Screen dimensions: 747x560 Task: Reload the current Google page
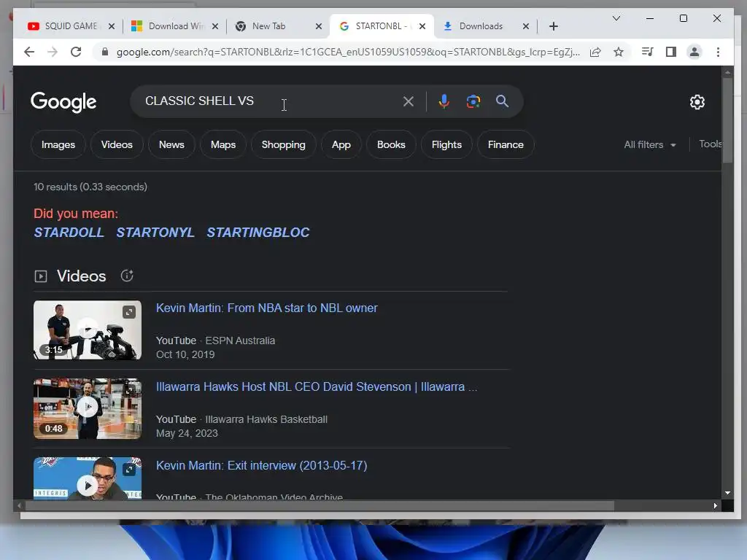[x=76, y=52]
